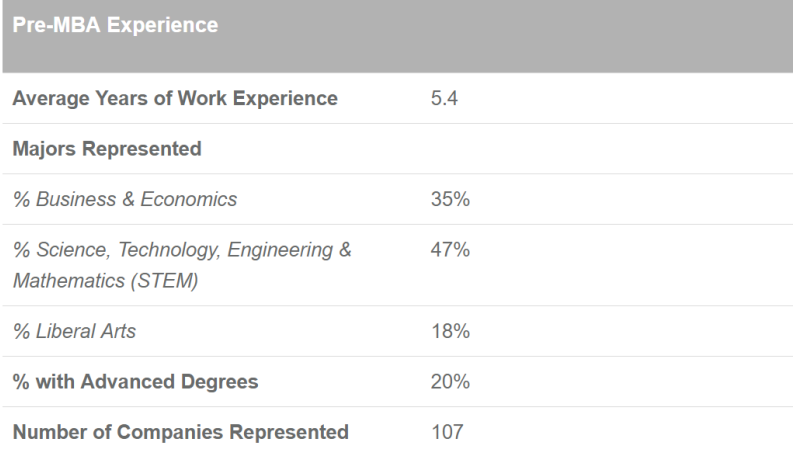Screen dimensions: 793x460
Task: Select the % Liberal Arts label
Action: [x=74, y=331]
